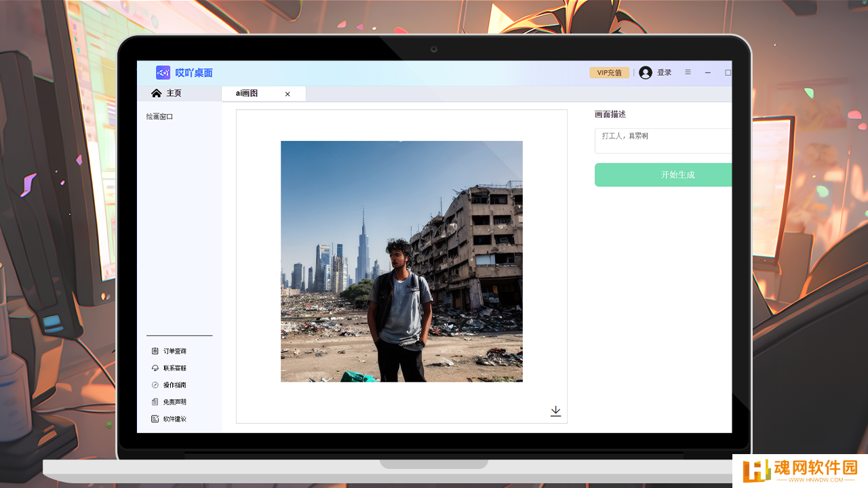Close the ai画图 tab

point(288,94)
